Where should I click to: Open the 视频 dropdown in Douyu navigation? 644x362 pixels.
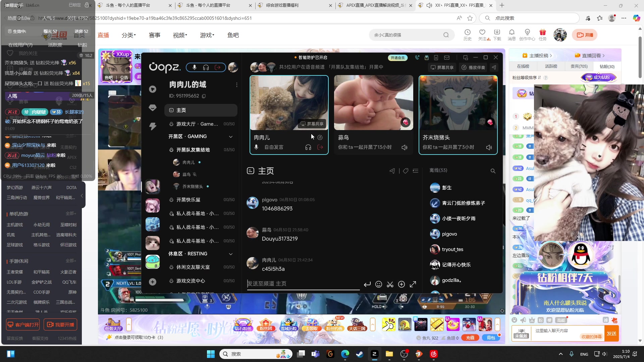(180, 35)
